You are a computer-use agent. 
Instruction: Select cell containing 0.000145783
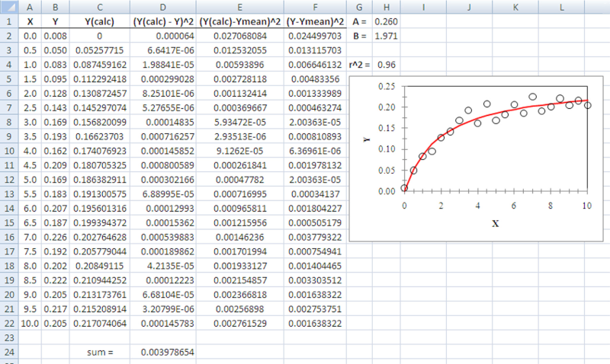[163, 323]
